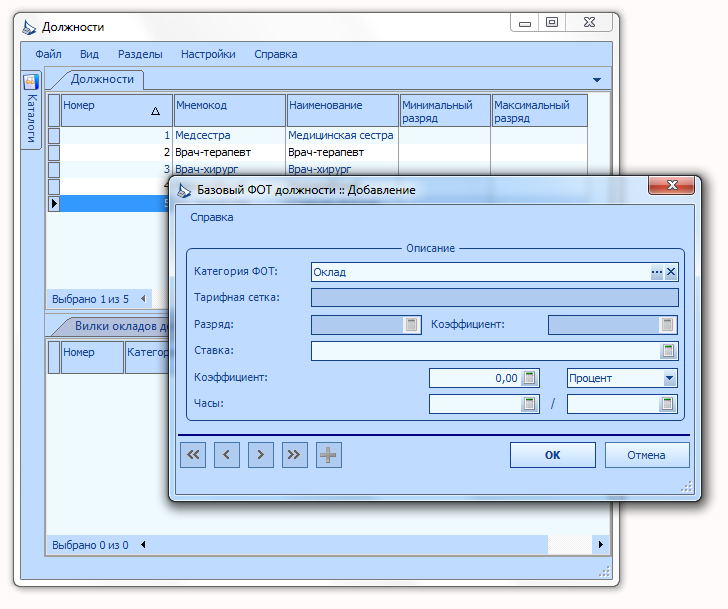The width and height of the screenshot is (728, 609).
Task: Select the Врач-хирург name cell
Action: pos(342,169)
